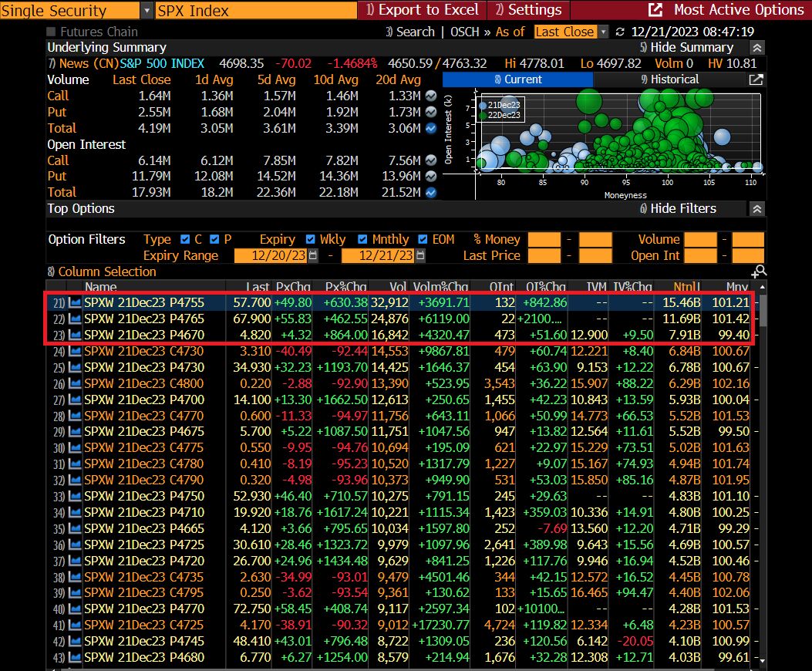
Task: Collapse the Top Options filters section
Action: [756, 209]
